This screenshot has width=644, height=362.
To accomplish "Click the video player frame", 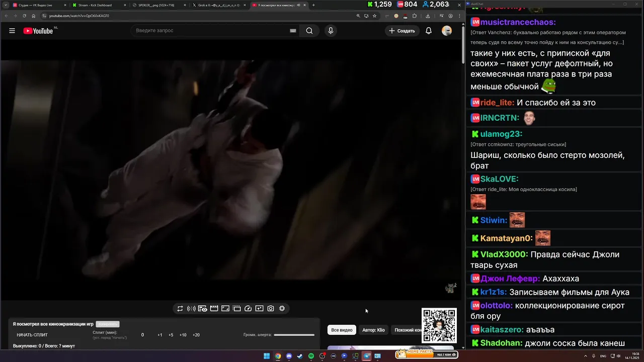I will click(231, 170).
